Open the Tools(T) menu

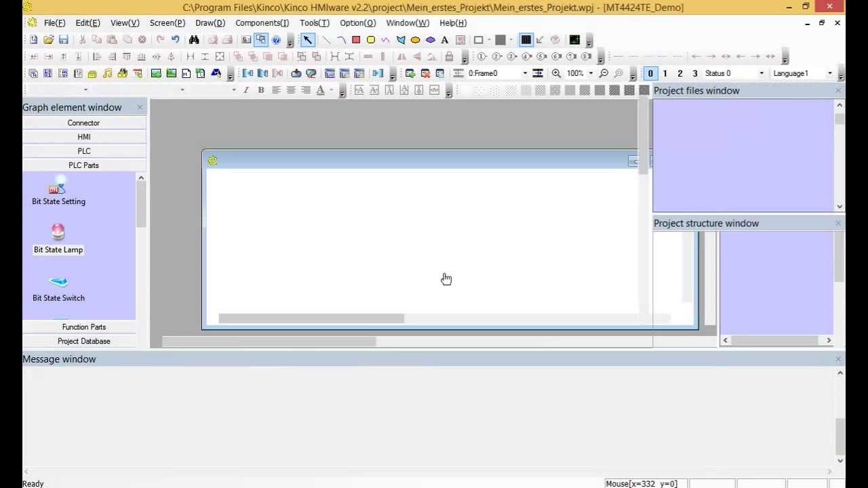pos(315,23)
